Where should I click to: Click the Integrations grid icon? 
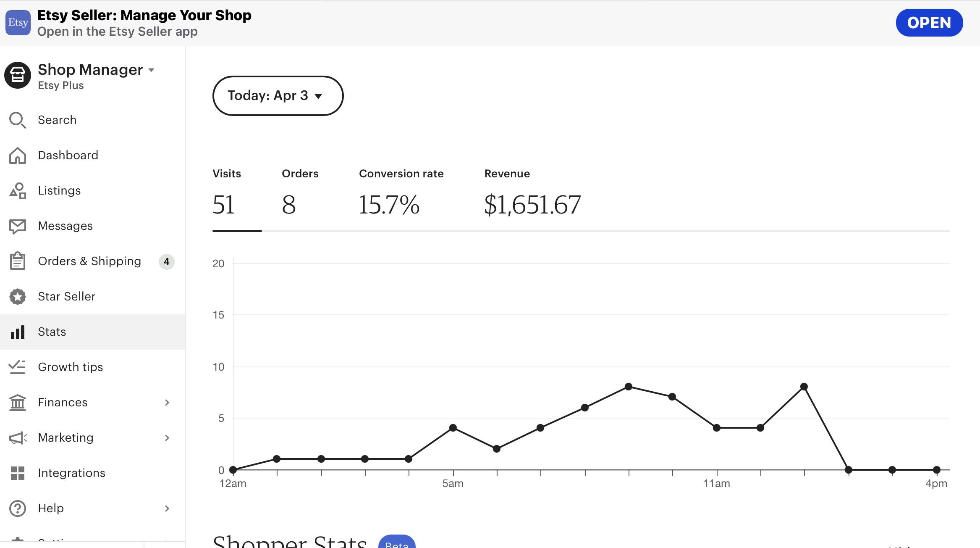pos(17,473)
